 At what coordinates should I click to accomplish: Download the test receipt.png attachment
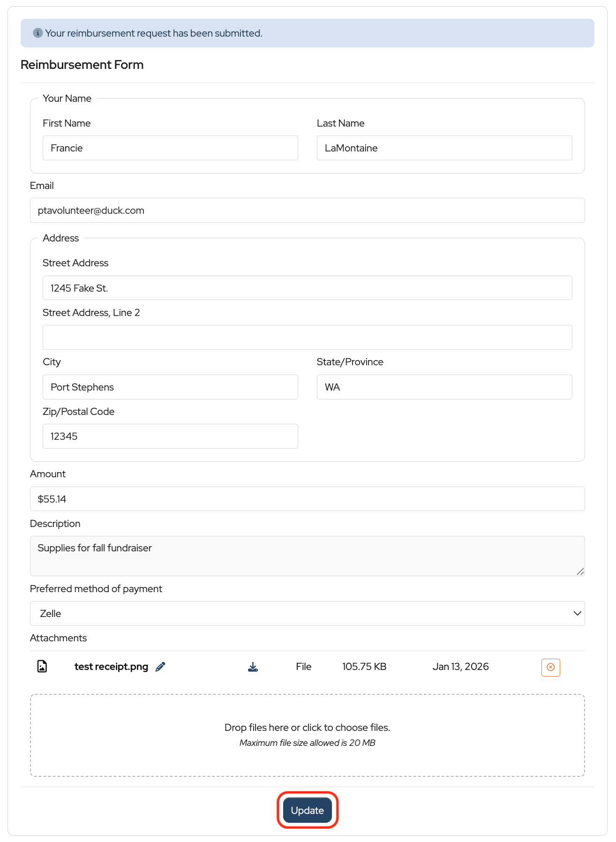tap(253, 667)
